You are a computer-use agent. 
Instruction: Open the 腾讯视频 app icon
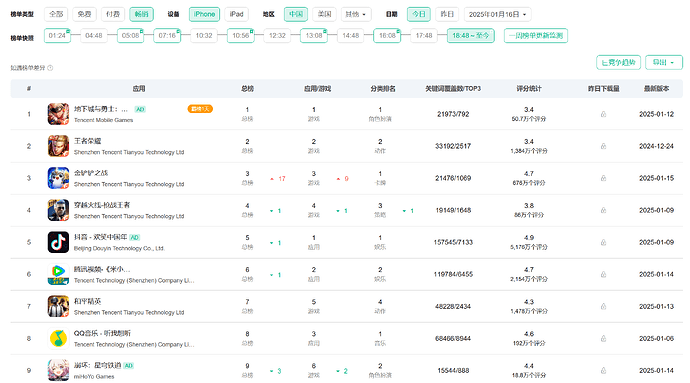point(58,274)
